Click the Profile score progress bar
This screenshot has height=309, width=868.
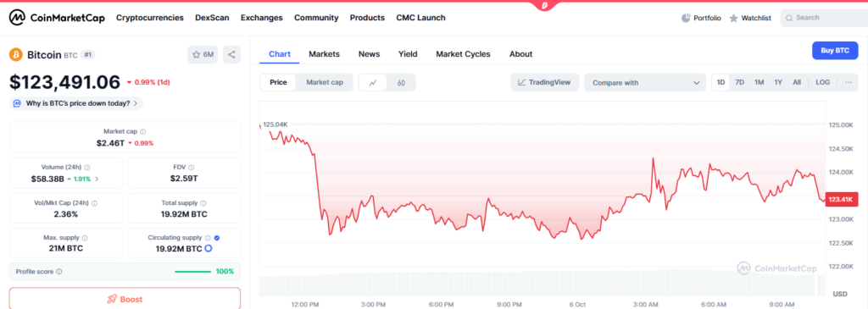click(x=192, y=272)
